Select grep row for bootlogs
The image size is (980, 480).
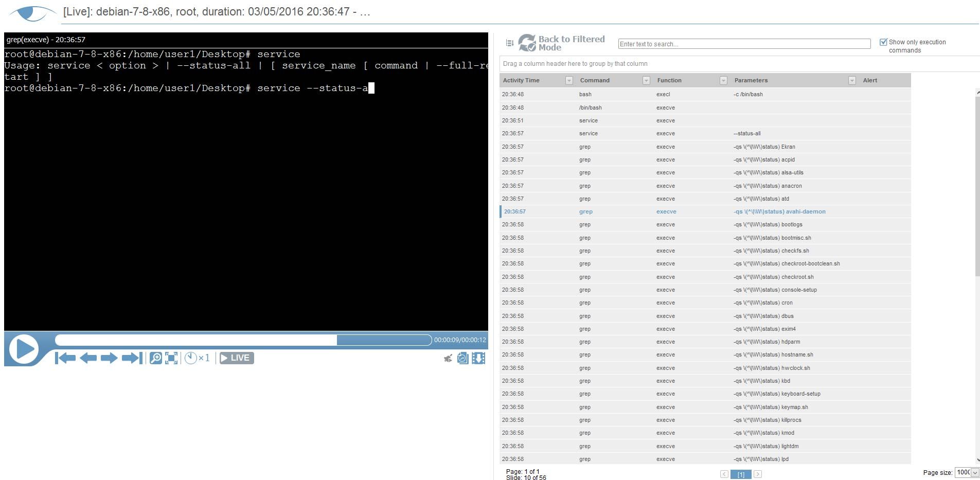[705, 224]
